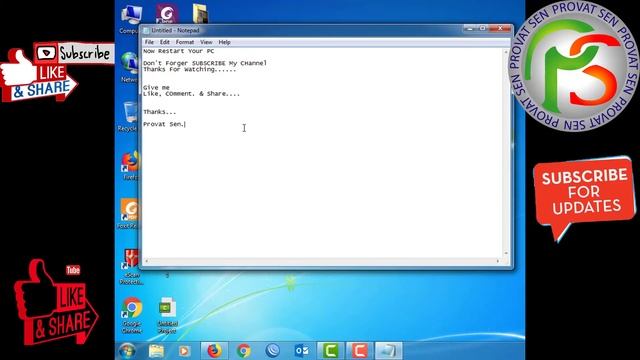Open the red Camtasia recorder taskbar icon

[360, 351]
